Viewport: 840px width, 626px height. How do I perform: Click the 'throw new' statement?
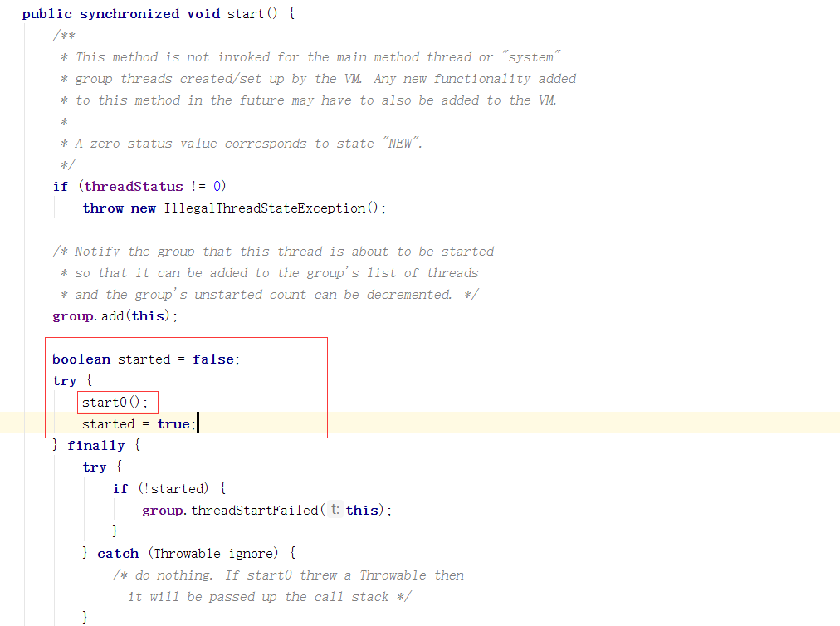[x=119, y=208]
